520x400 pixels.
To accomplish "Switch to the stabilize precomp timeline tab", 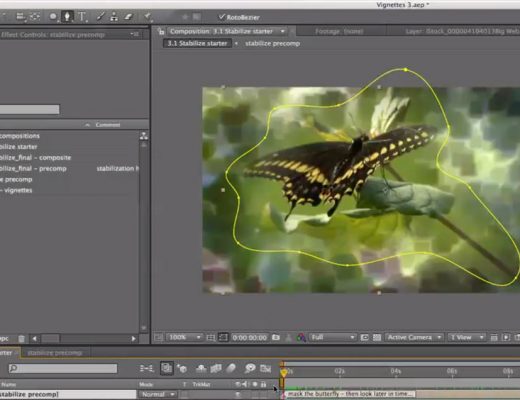I will [x=55, y=353].
